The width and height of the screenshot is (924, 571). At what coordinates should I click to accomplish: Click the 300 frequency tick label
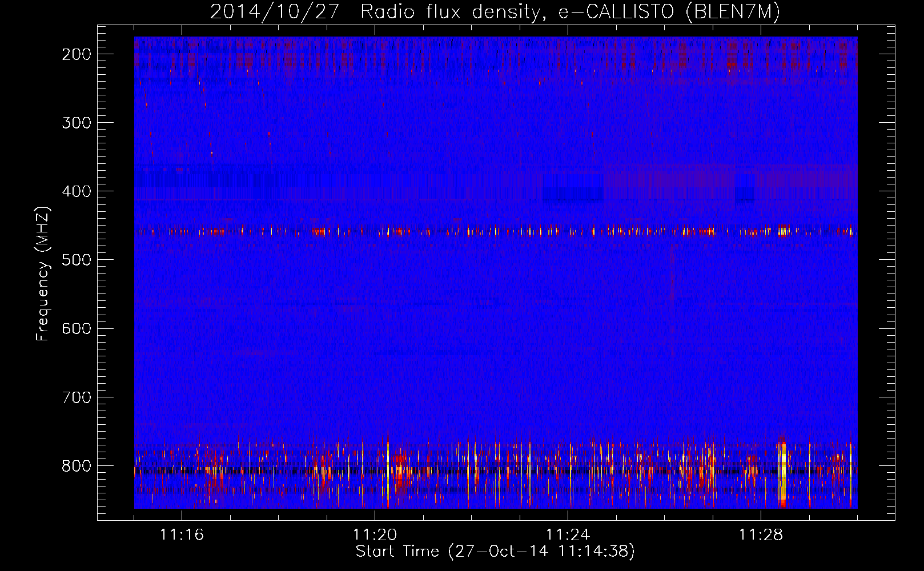[77, 123]
